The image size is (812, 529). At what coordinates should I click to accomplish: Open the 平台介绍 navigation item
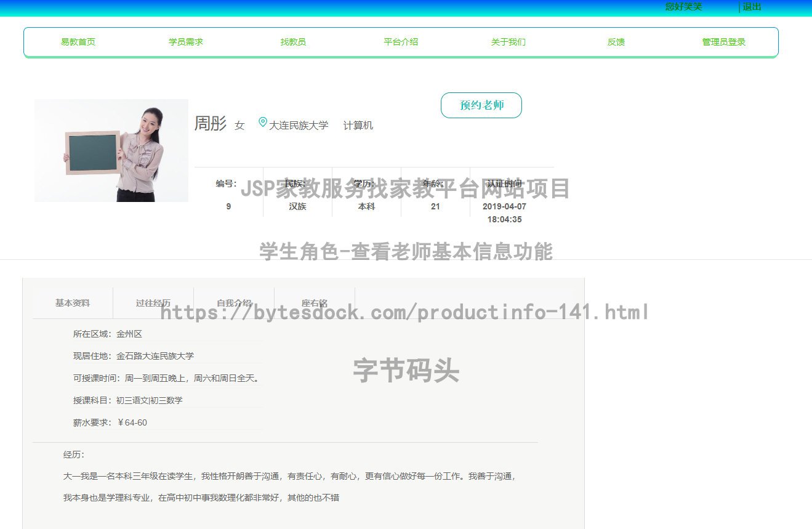pos(400,42)
